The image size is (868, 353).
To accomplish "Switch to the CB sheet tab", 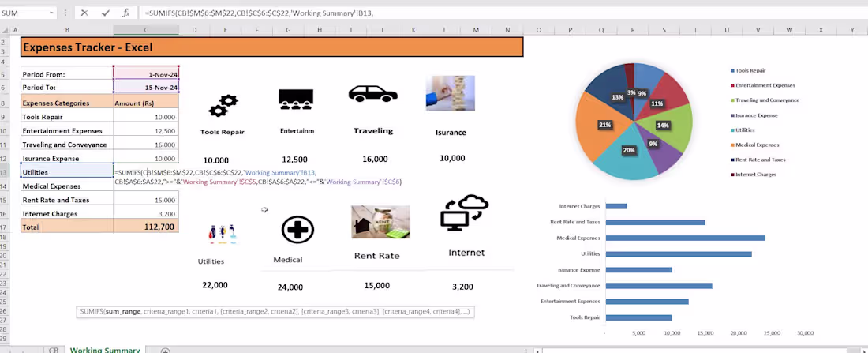I will (53, 350).
